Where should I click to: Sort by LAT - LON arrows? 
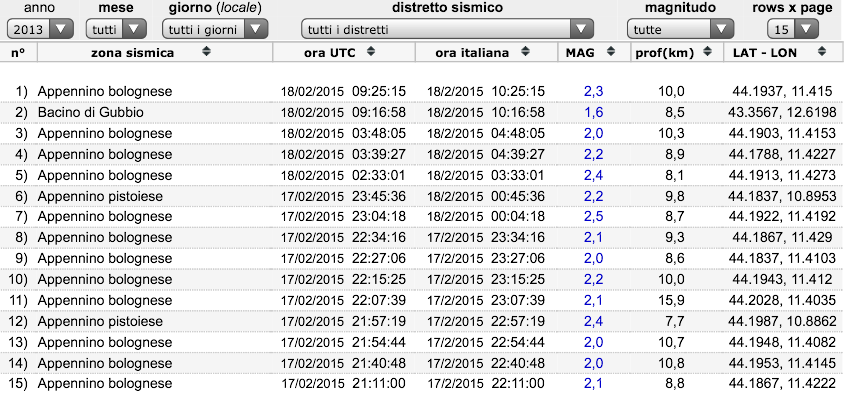pos(822,52)
